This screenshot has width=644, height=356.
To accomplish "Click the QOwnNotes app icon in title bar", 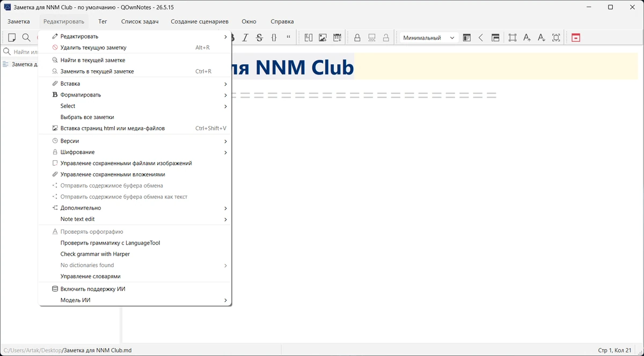I will point(8,7).
